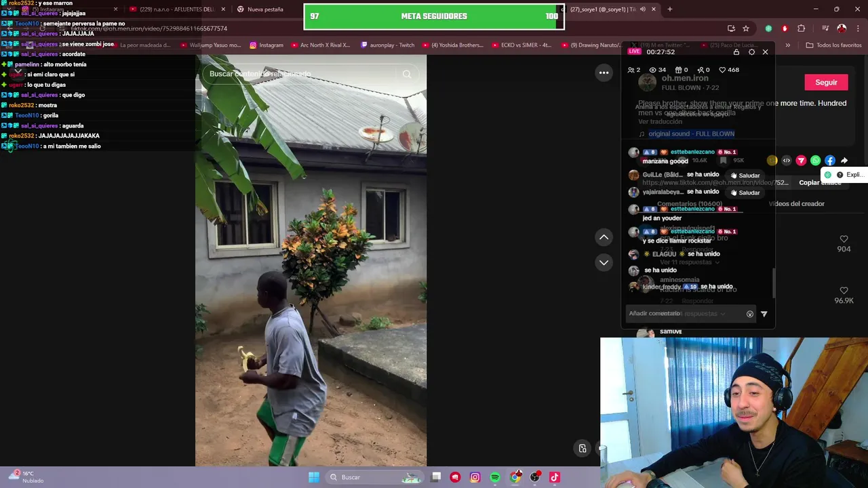Open Chrome extensions puzzle icon
The width and height of the screenshot is (868, 488).
pos(802,28)
